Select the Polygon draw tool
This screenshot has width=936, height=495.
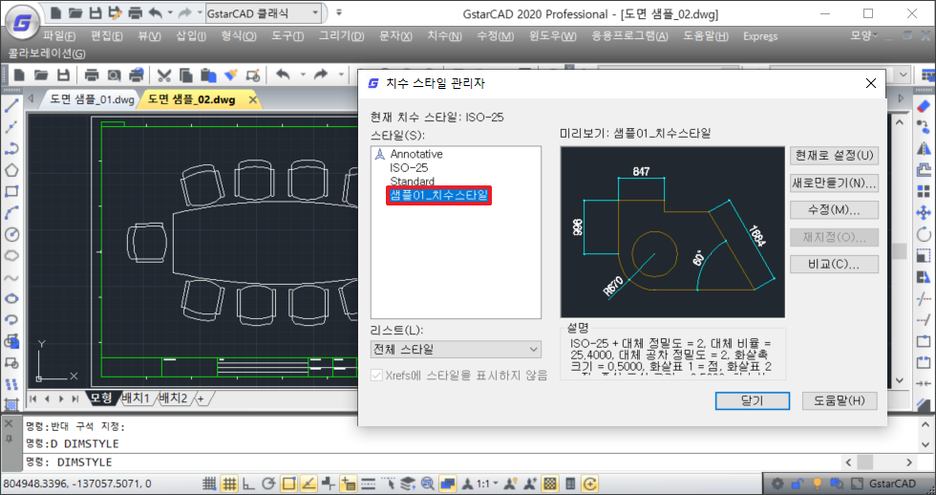(12, 169)
